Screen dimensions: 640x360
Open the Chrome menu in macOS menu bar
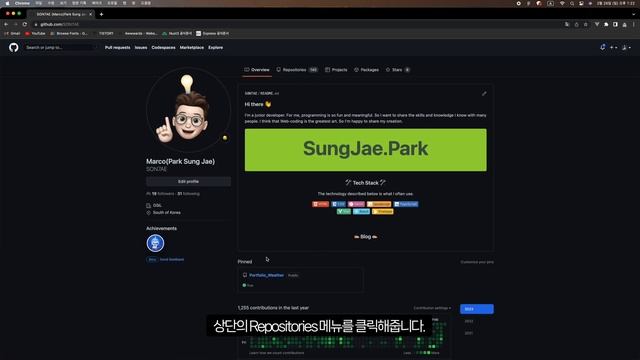tap(22, 3)
